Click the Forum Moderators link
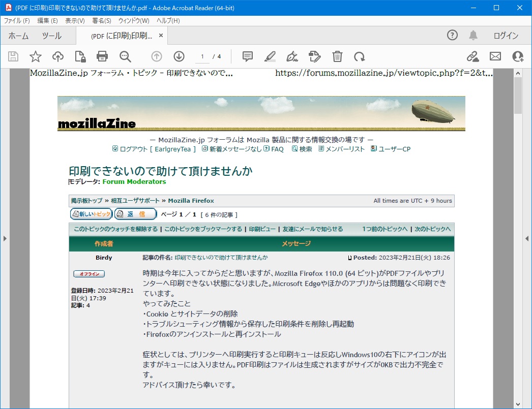Image resolution: width=532 pixels, height=409 pixels. pos(134,181)
